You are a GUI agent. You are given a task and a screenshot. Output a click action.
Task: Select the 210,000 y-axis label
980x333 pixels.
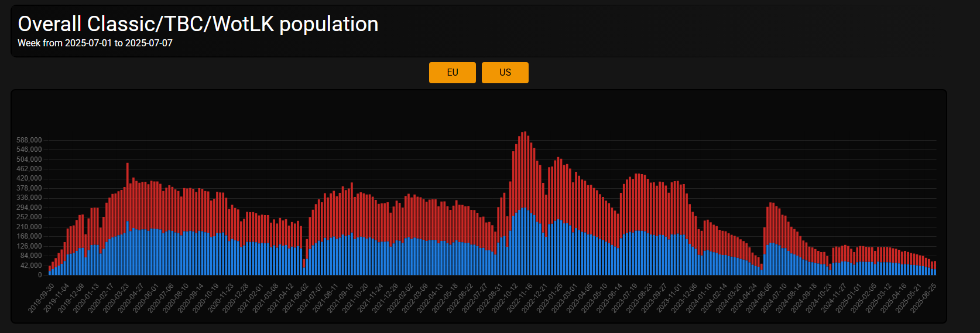29,227
